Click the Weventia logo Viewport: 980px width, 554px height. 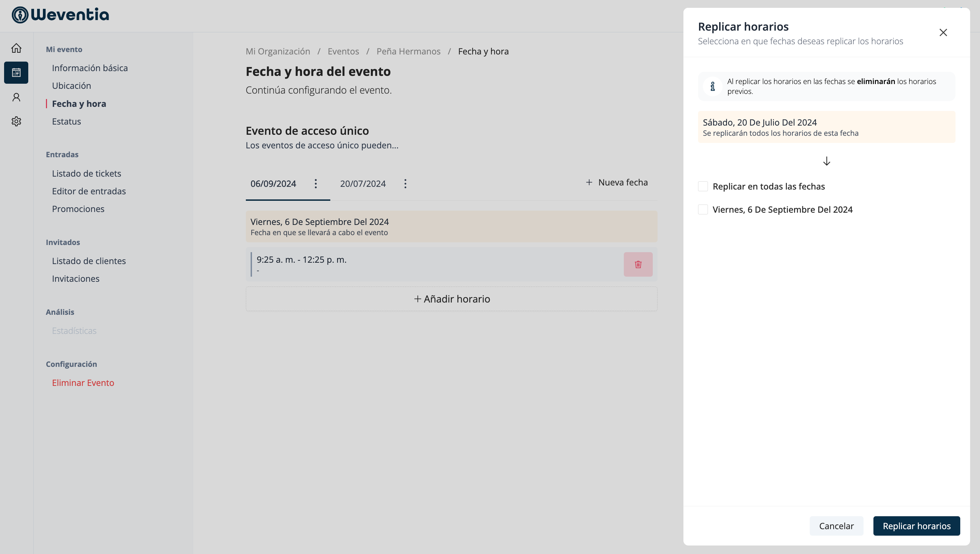click(x=61, y=15)
